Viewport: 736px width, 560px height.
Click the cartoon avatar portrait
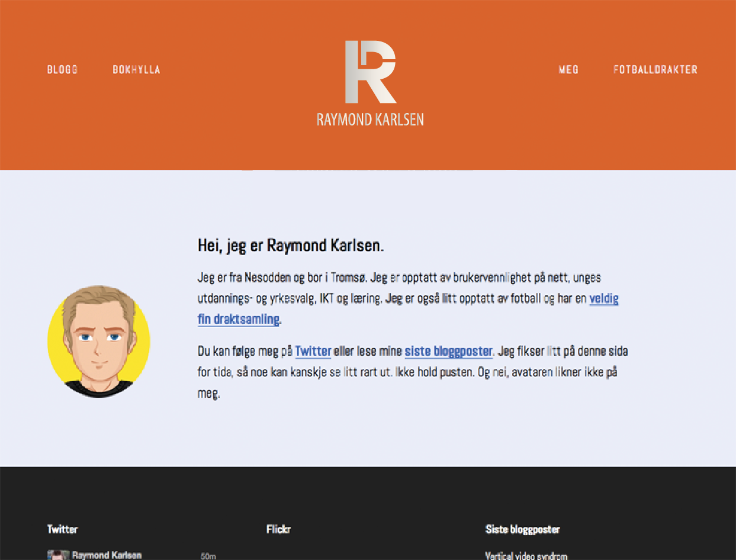(x=98, y=342)
